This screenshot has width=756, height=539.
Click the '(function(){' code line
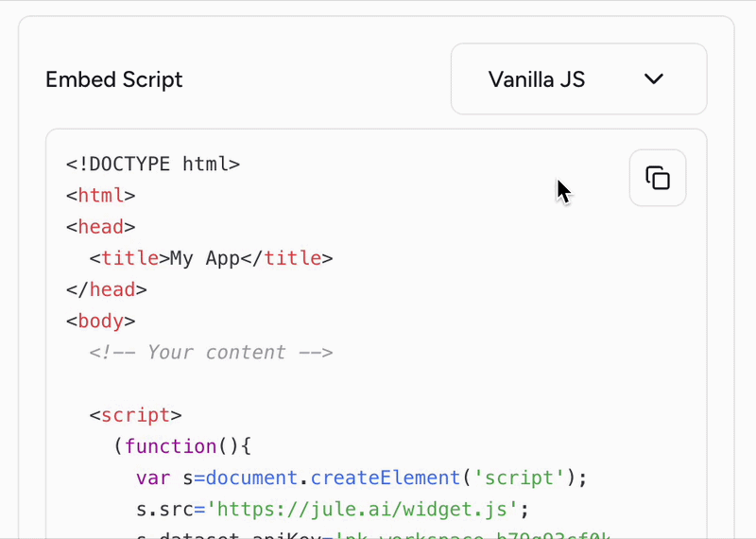coord(182,446)
